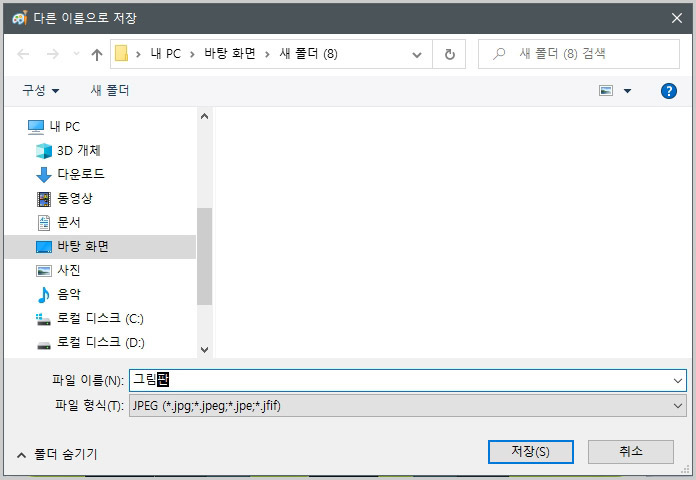
Task: Open help with the question mark icon
Action: [x=668, y=91]
